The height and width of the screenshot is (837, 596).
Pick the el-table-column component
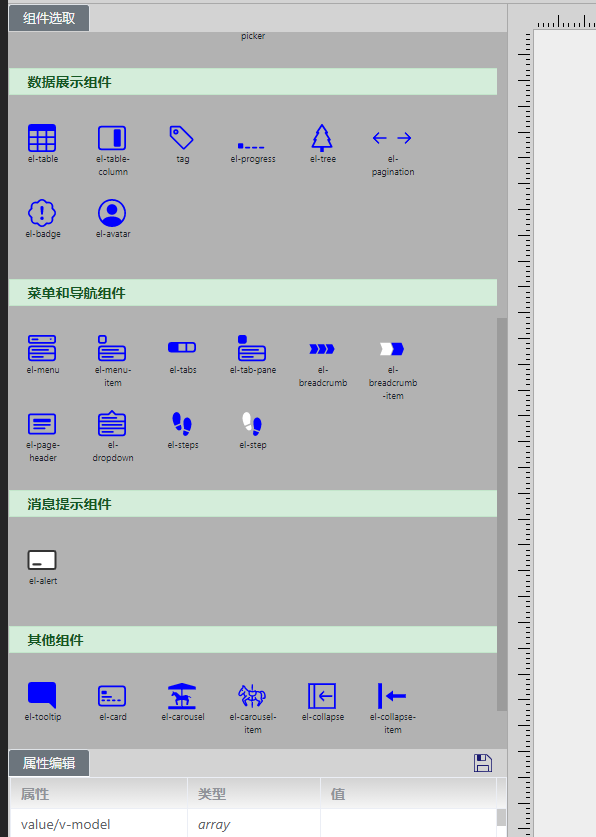pos(112,138)
